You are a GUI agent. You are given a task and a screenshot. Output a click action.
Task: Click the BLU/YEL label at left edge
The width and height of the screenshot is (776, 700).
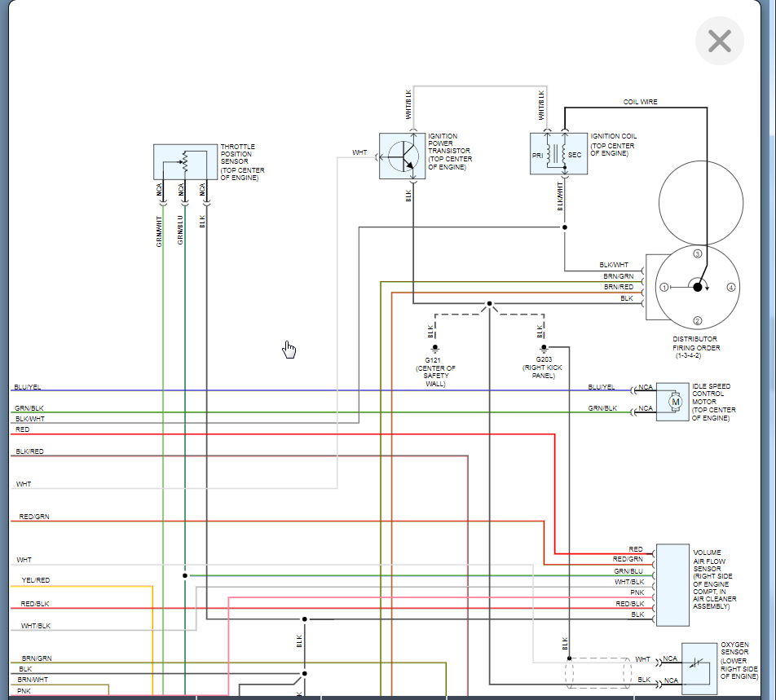27,387
